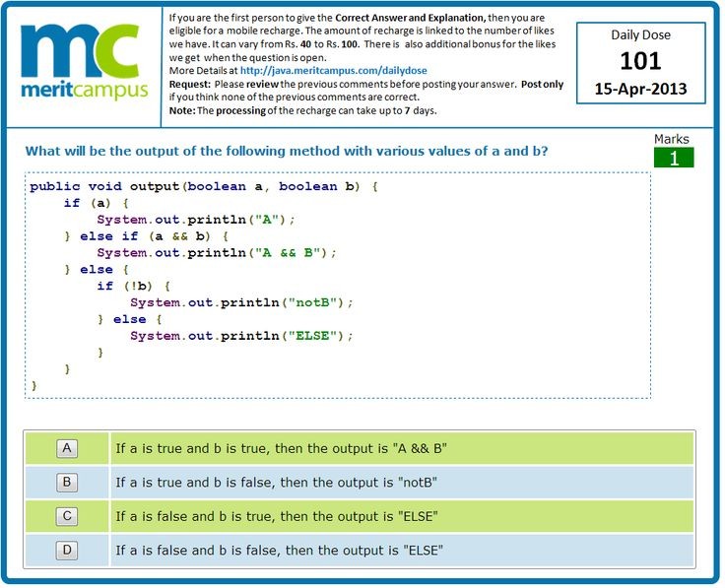Click the answer text ending in "notB"
The image size is (725, 588).
(x=276, y=483)
